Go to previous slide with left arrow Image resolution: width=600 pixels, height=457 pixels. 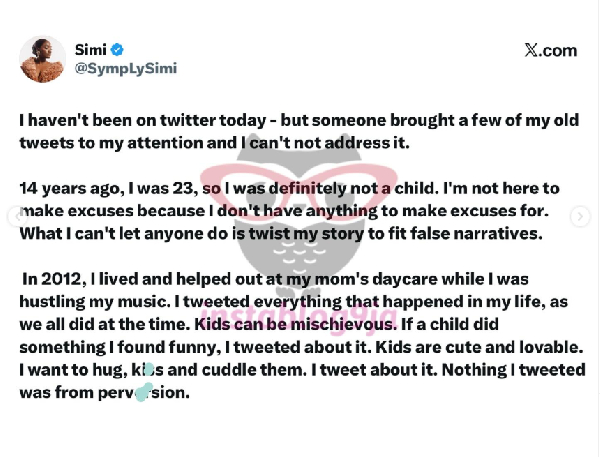[x=14, y=216]
